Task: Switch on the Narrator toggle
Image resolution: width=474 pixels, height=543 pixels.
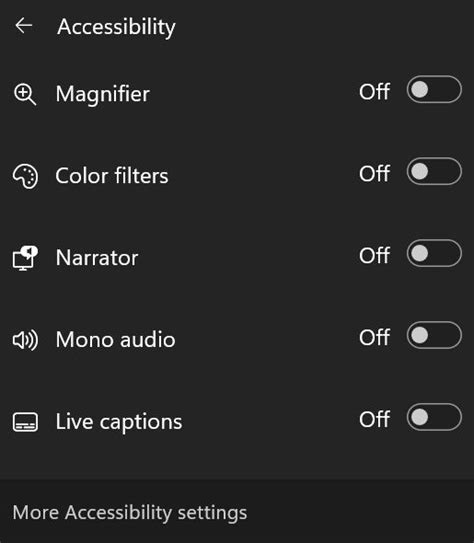Action: tap(434, 253)
